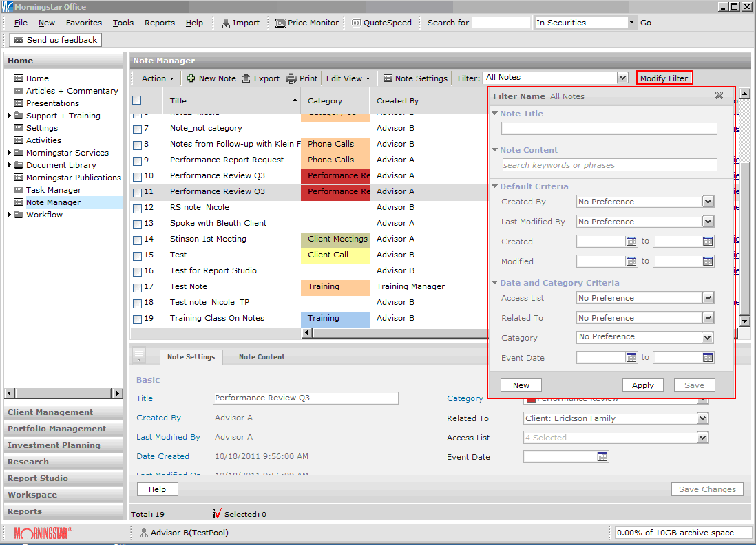This screenshot has width=756, height=545.
Task: Toggle the select-all checkbox in table header
Action: (x=137, y=100)
